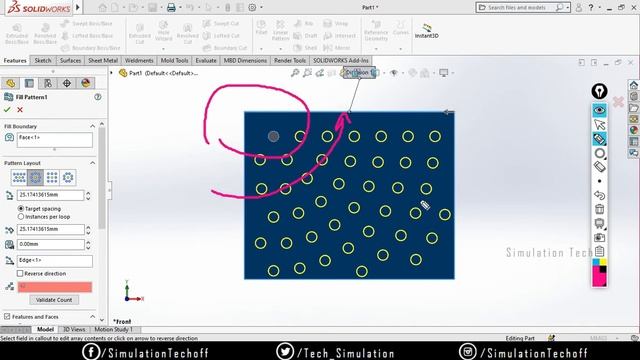Click the Zoom to Fit magnifier icon
Screen dimensions: 640x360
(x=295, y=73)
